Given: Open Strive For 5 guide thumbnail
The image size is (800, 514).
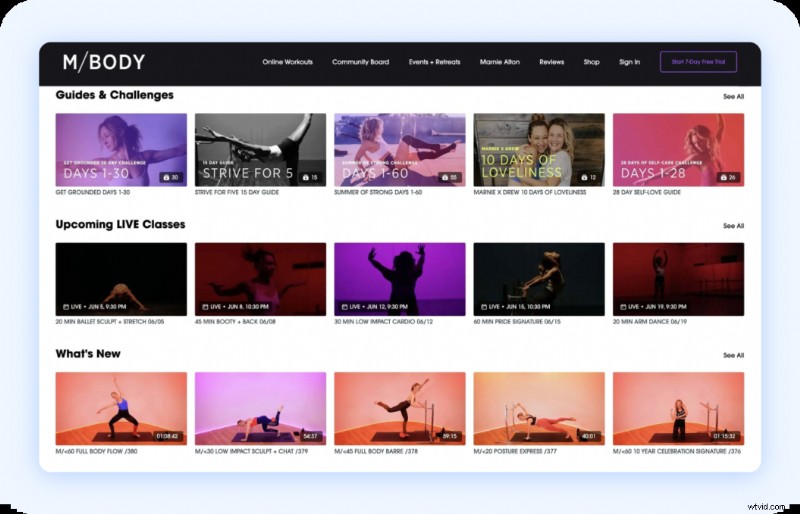Looking at the screenshot, I should click(x=260, y=150).
